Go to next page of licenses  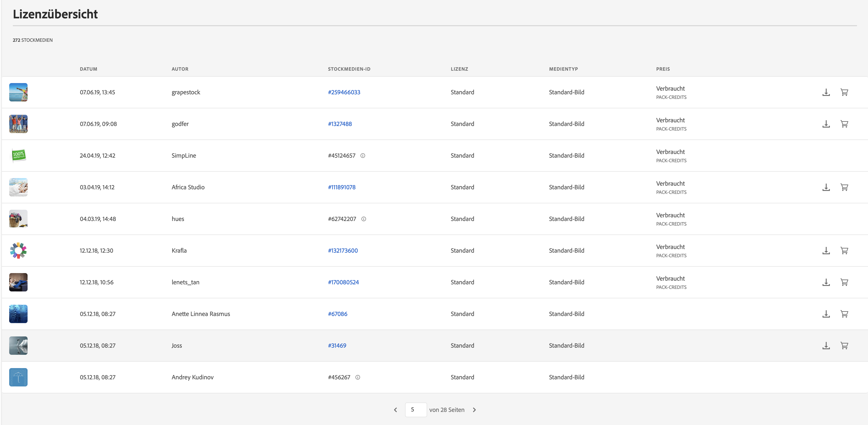pos(474,410)
